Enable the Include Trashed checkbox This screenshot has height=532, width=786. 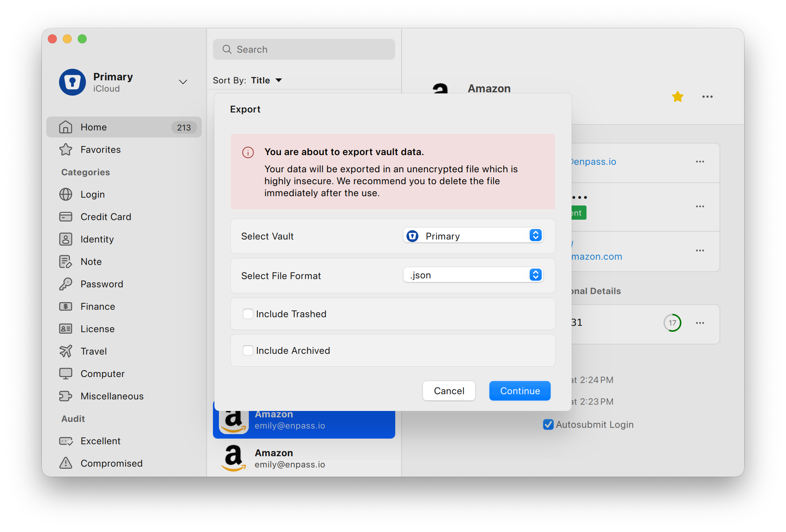[x=248, y=314]
